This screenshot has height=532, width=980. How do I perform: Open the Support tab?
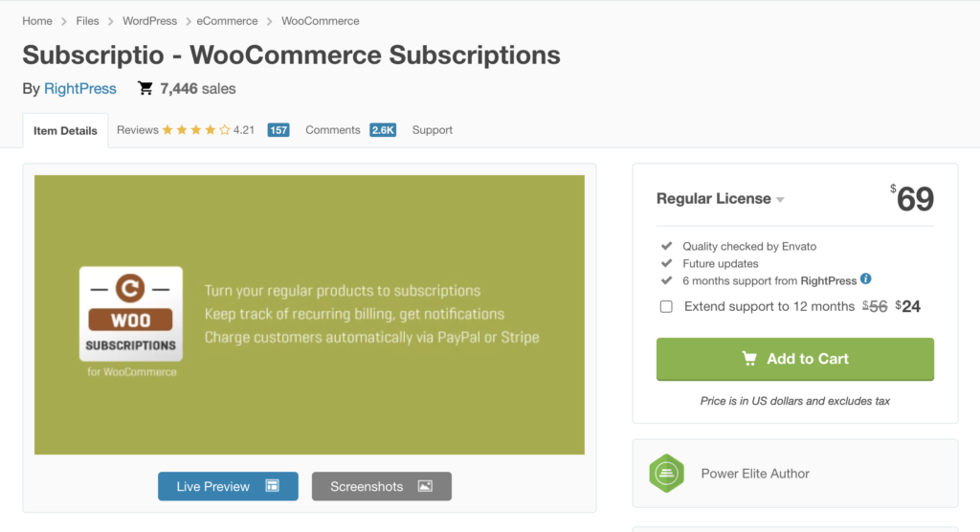[432, 130]
